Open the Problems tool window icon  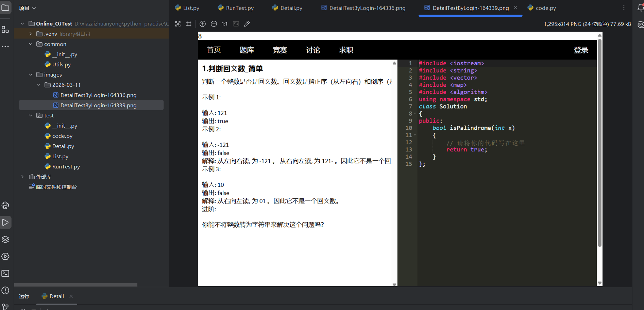point(5,290)
